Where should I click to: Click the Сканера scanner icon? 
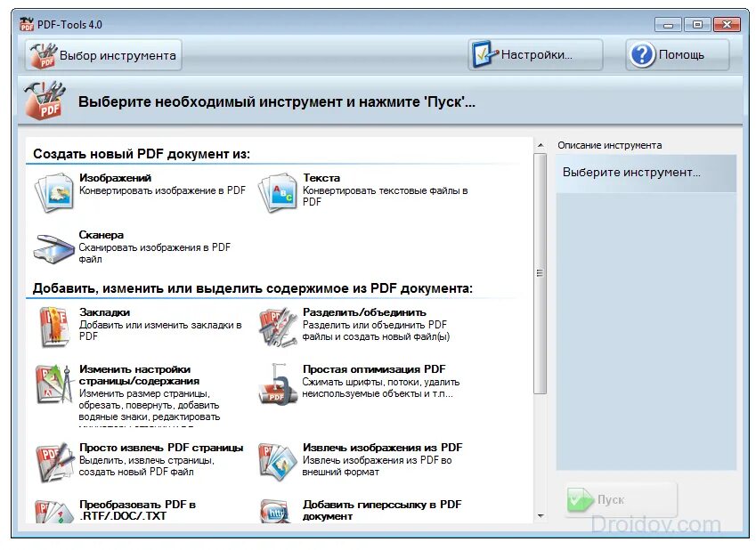pyautogui.click(x=53, y=248)
